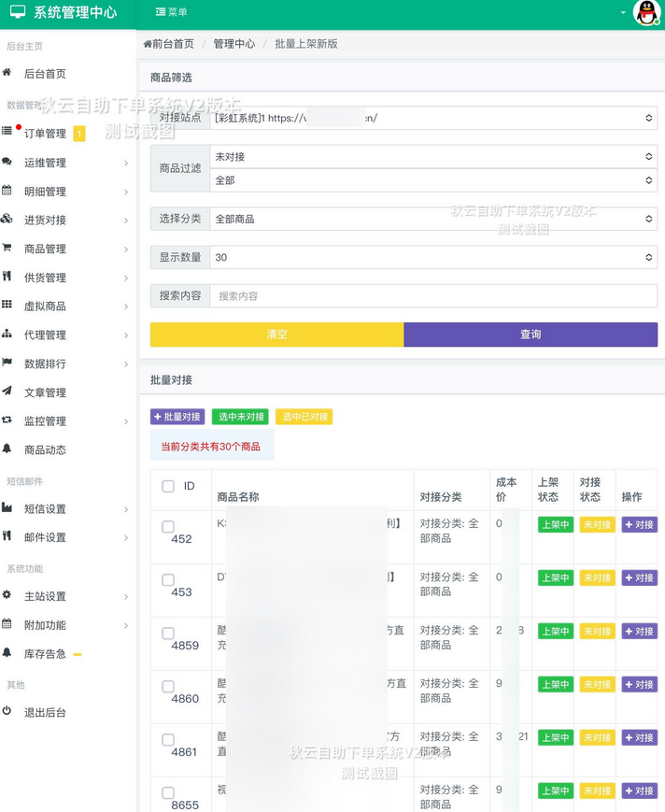Image resolution: width=665 pixels, height=812 pixels.
Task: Check the box for product ID 453
Action: coord(168,580)
